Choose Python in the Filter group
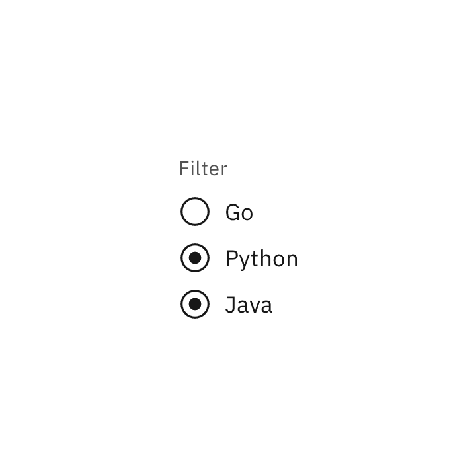 point(195,258)
